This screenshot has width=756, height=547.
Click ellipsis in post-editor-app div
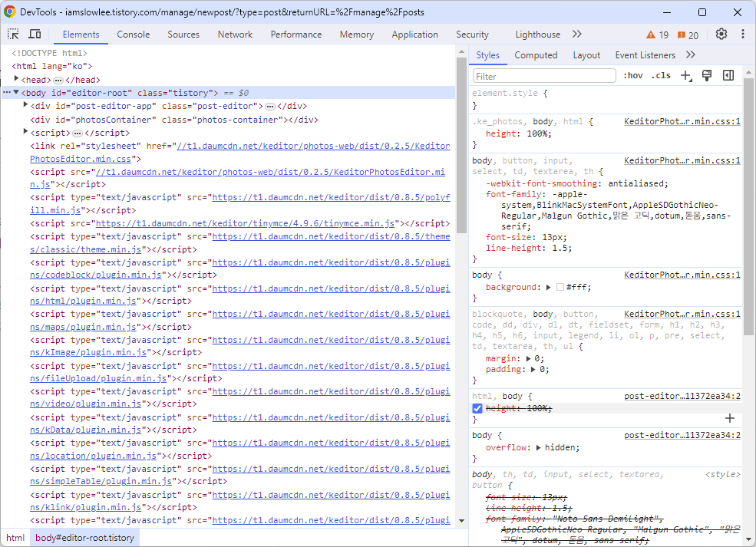(x=270, y=106)
